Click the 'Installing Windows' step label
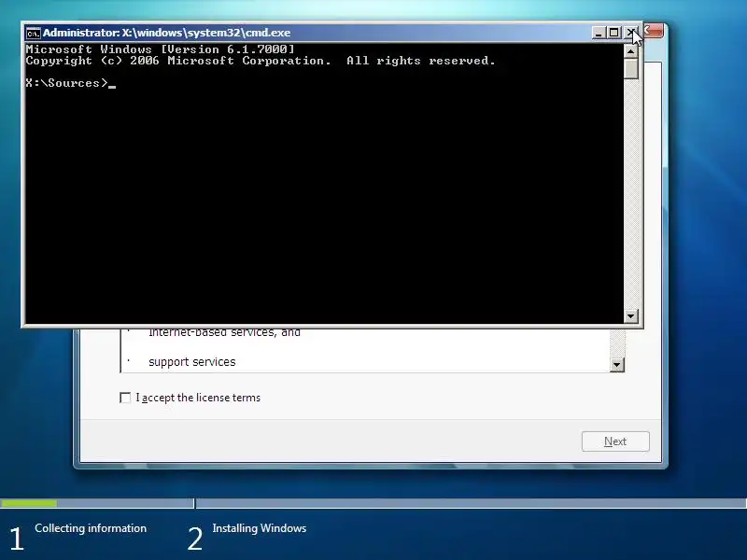Screen dimensions: 747x560 click(x=260, y=528)
